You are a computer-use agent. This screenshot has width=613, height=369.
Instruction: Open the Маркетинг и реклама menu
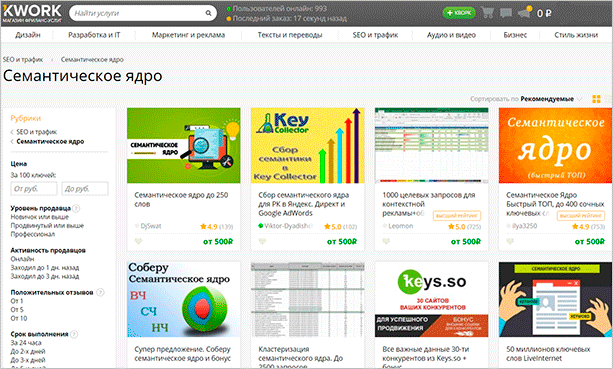click(x=188, y=35)
